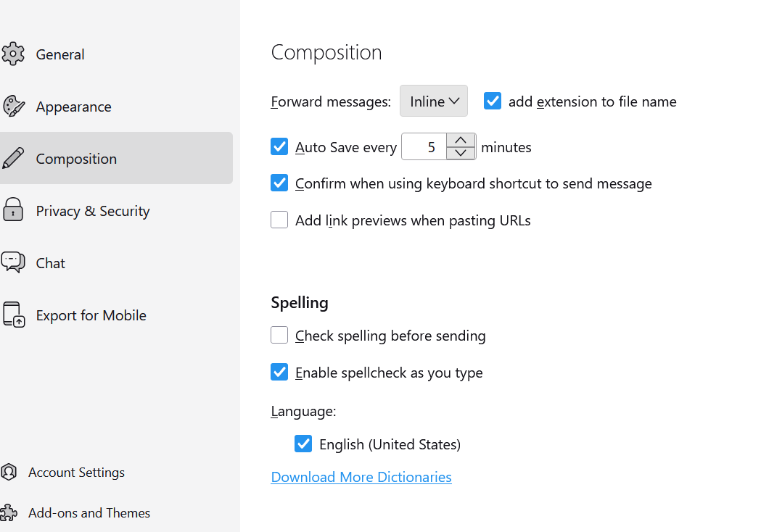Open Account Settings text link
Viewport: 761px width, 532px height.
pyautogui.click(x=76, y=473)
